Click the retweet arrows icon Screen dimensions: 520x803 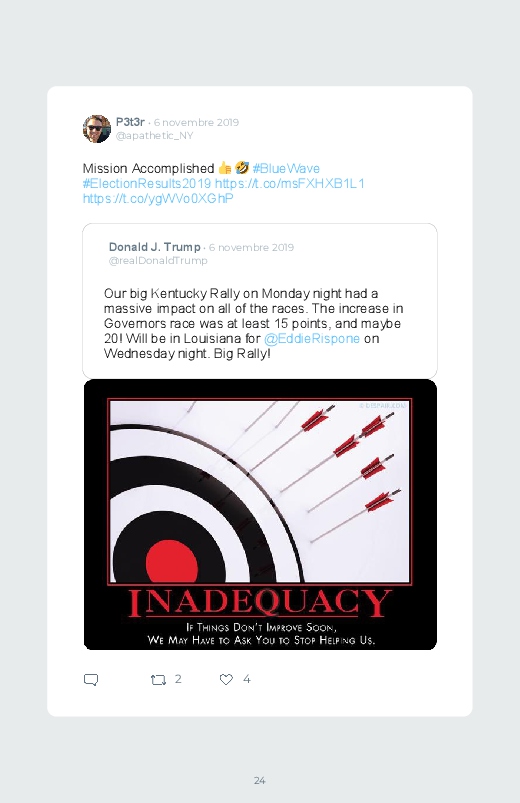[x=158, y=680]
